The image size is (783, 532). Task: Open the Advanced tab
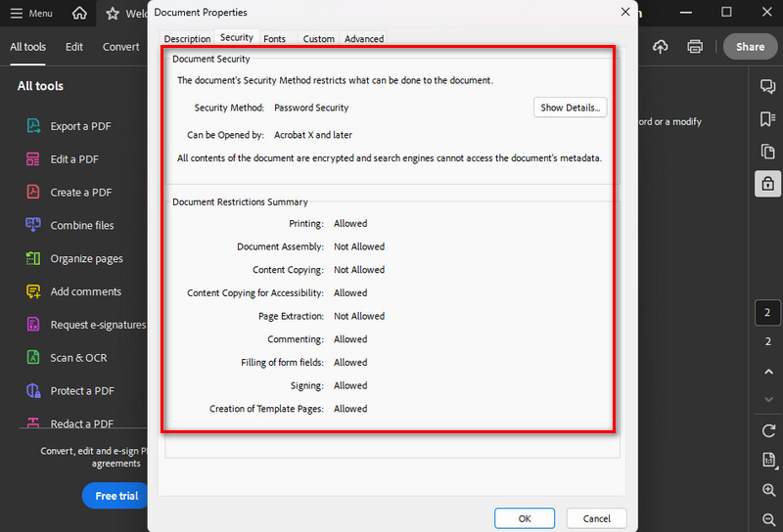[x=364, y=39]
